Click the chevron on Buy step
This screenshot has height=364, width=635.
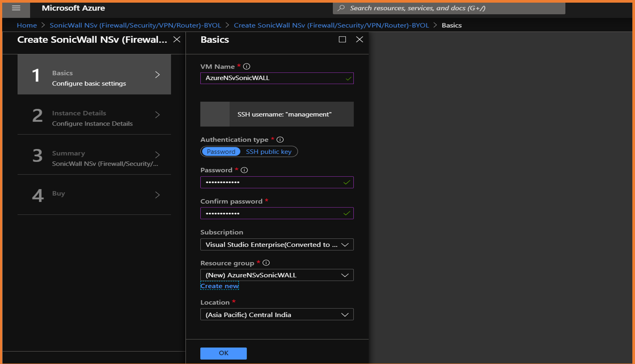coord(158,195)
